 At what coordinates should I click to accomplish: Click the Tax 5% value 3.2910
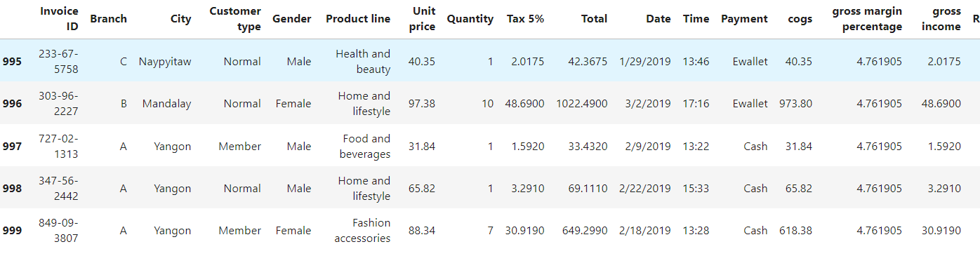click(x=528, y=188)
